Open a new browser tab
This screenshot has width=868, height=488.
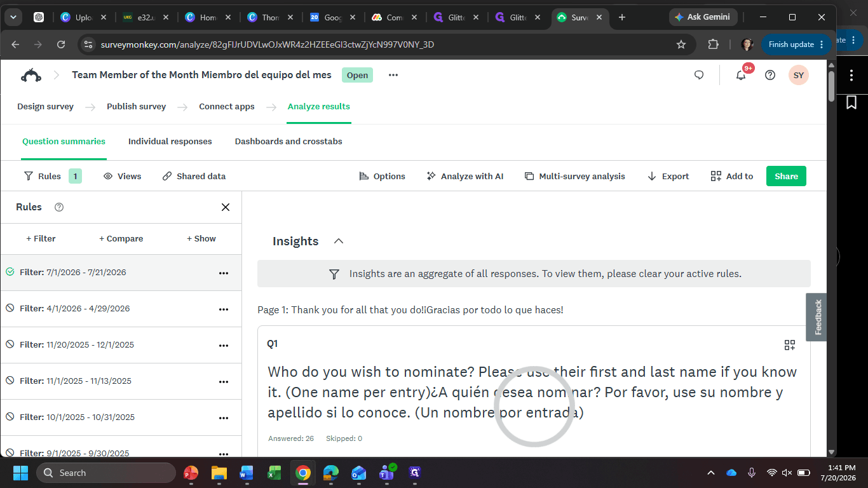pos(622,17)
